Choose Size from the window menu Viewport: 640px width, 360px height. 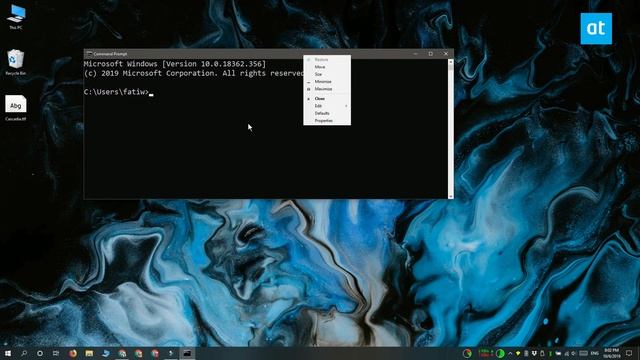pos(327,74)
